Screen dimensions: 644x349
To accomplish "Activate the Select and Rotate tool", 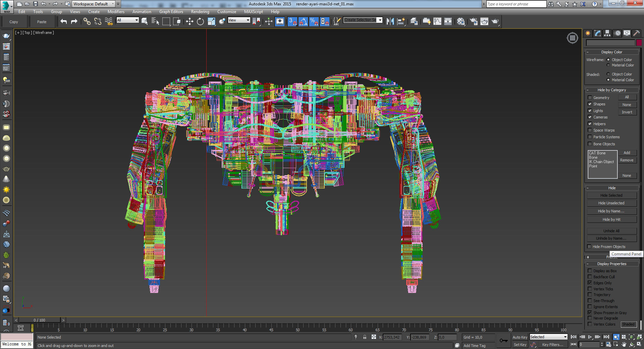I will click(200, 21).
